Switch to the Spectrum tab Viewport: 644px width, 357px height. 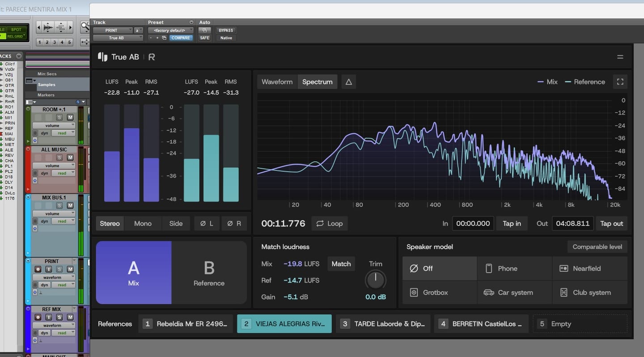tap(317, 82)
